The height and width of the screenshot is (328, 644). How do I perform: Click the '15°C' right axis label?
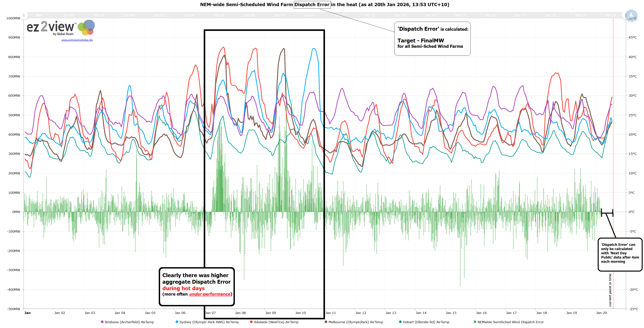tap(632, 154)
